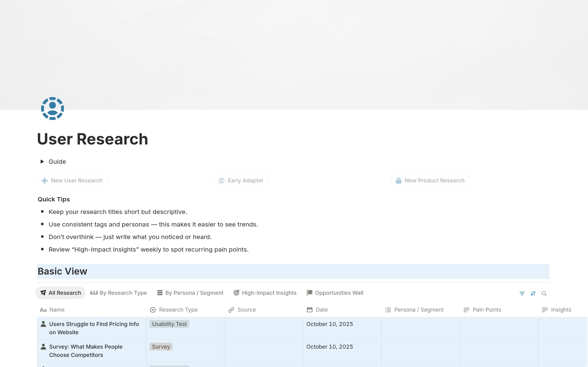Image resolution: width=588 pixels, height=367 pixels.
Task: Click the New Product Research button
Action: tap(430, 180)
